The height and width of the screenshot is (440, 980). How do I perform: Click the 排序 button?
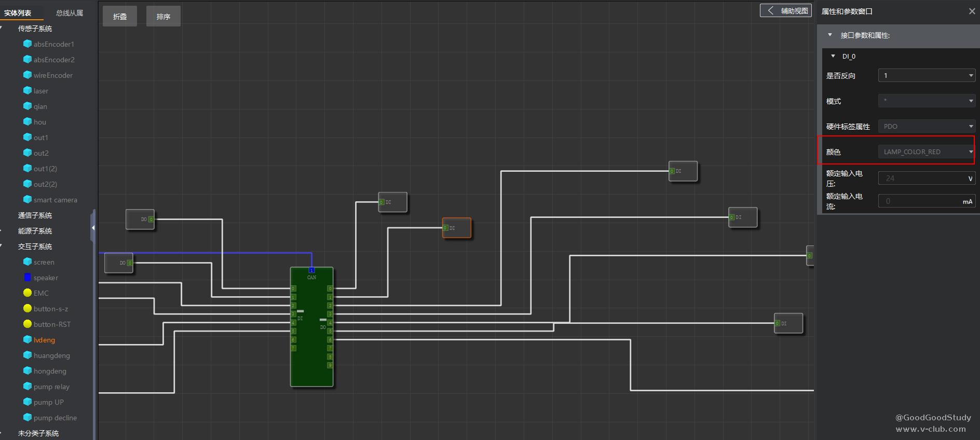click(x=164, y=17)
